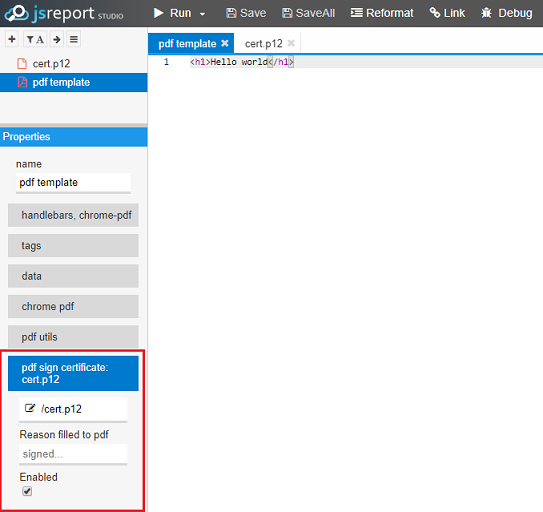Close the cert.p12 tab
Viewport: 543px width, 512px height.
tap(291, 43)
